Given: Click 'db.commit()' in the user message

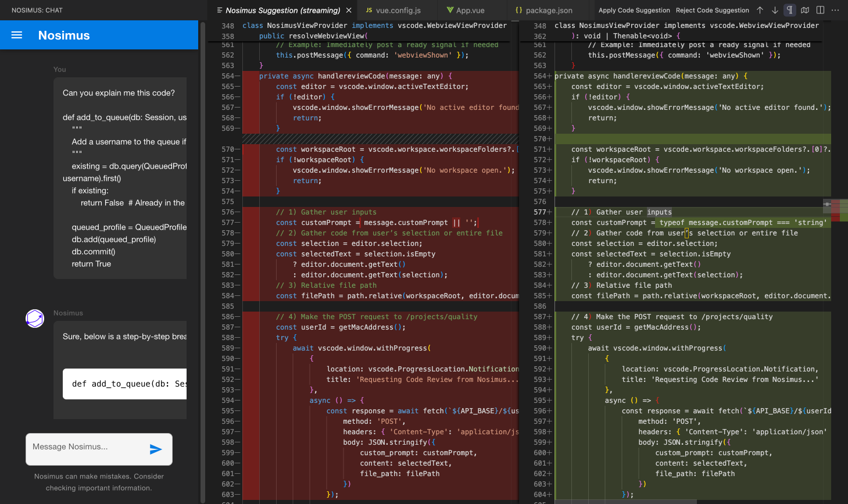Looking at the screenshot, I should point(94,252).
